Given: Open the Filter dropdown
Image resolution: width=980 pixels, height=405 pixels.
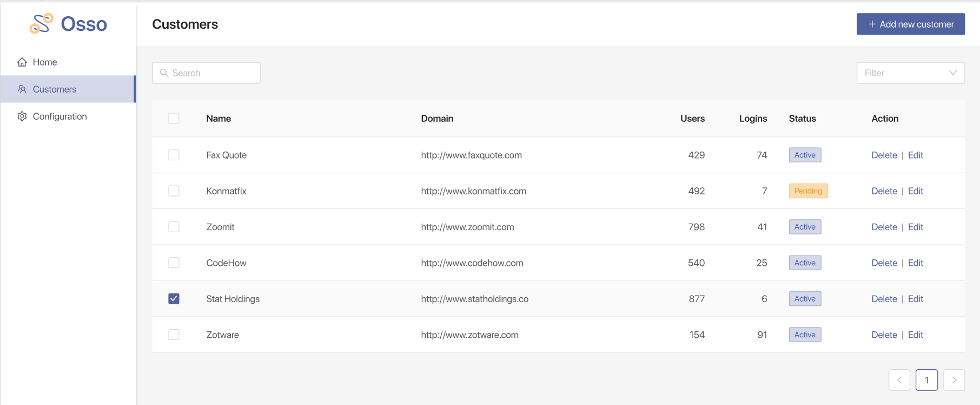Looking at the screenshot, I should pyautogui.click(x=910, y=73).
